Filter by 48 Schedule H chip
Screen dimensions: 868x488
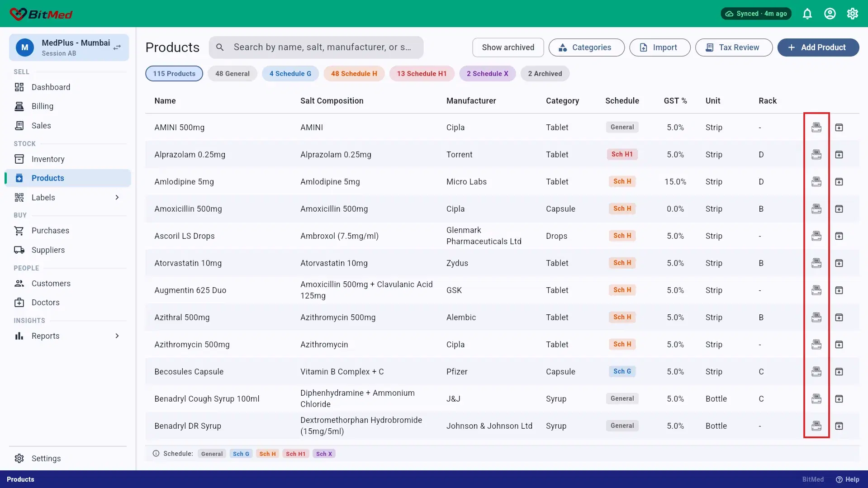[354, 74]
